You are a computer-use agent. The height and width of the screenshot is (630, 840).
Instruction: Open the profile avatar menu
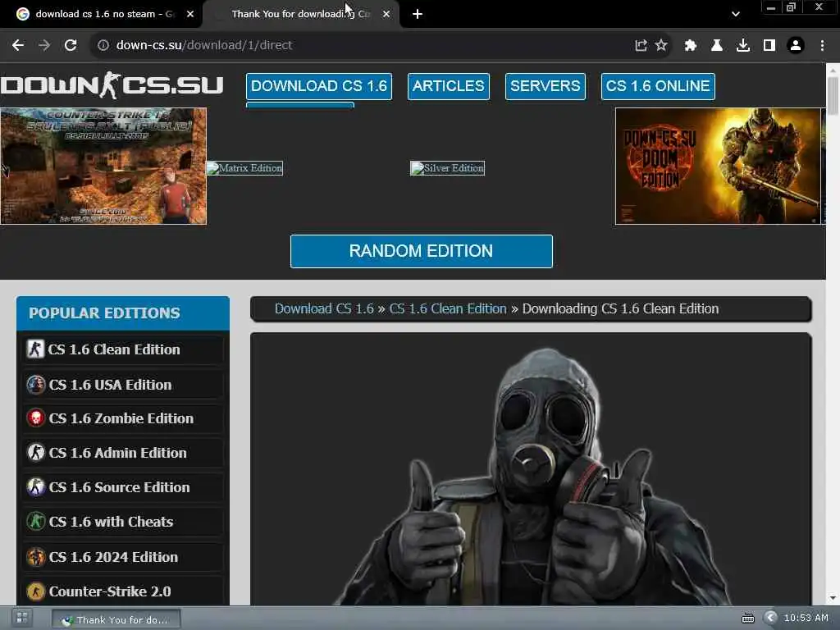[796, 46]
